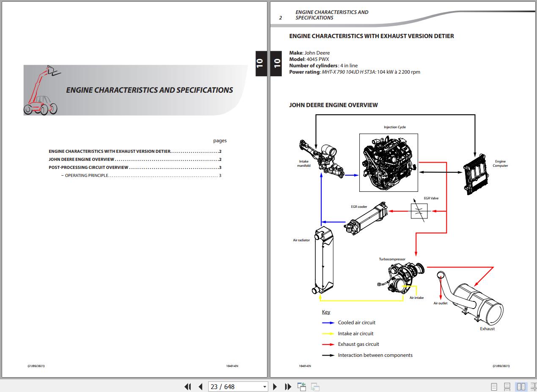
Task: Open contents entry 'Post-processing circuit overview'
Action: coord(135,168)
